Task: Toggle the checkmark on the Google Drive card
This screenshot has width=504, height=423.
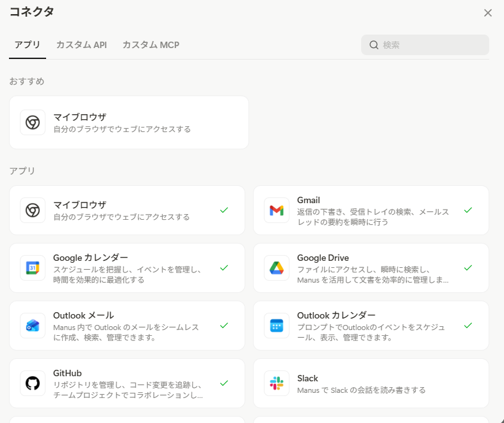Action: click(468, 268)
